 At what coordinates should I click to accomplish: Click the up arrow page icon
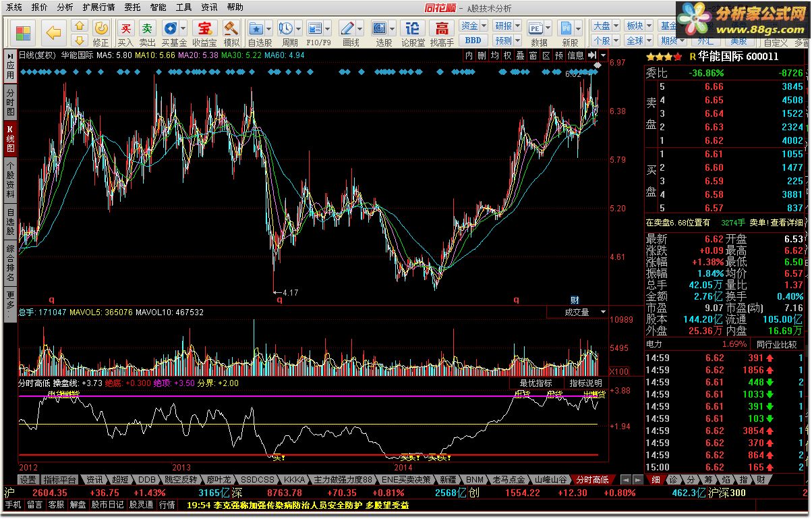click(x=80, y=26)
